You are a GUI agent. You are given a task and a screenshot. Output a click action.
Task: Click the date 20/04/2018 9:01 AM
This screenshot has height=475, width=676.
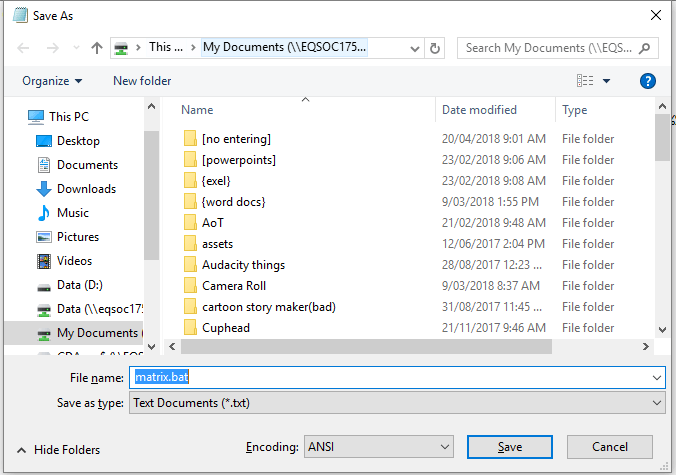(x=494, y=139)
